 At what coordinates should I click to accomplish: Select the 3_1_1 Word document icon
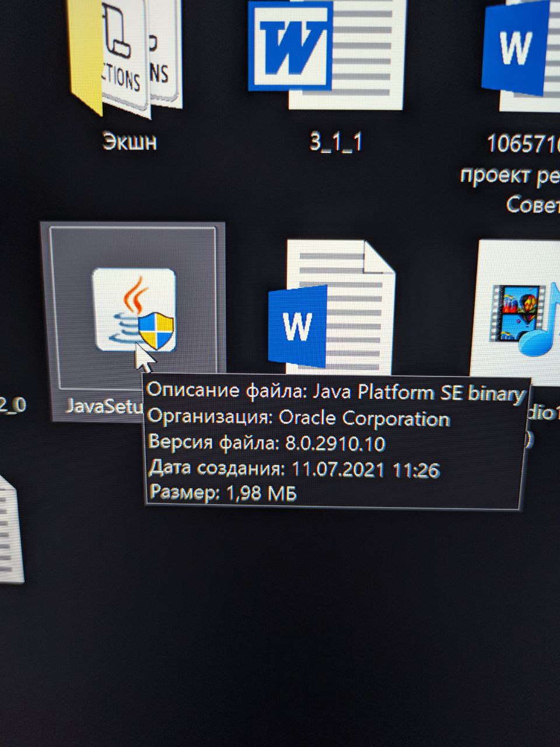point(327,55)
